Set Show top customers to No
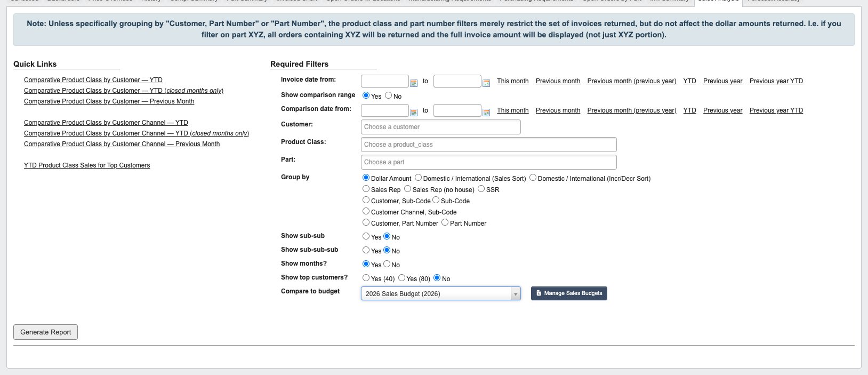The height and width of the screenshot is (375, 868). [x=437, y=278]
